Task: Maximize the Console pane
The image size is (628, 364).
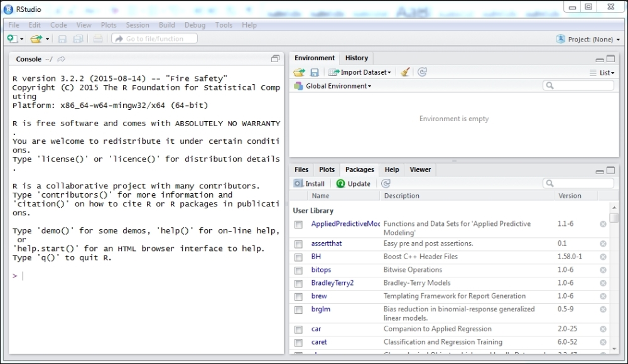Action: tap(275, 59)
